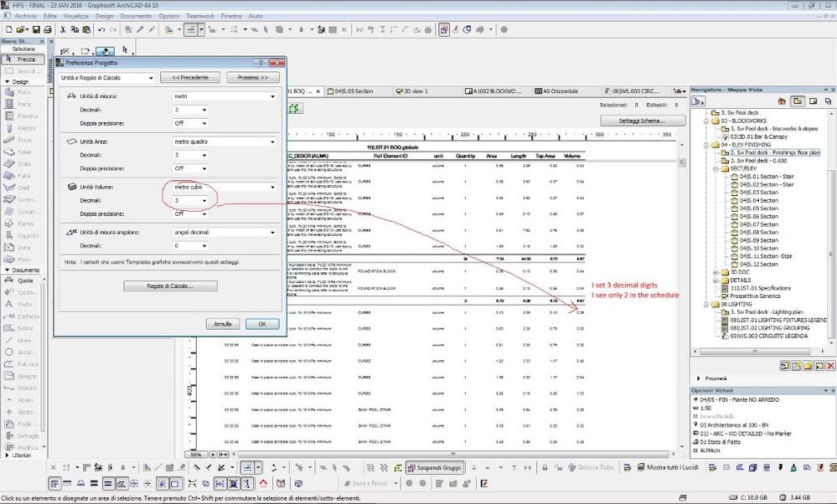Screen dimensions: 837x504
Task: Click the Regole di Calcolo button
Action: pos(171,286)
